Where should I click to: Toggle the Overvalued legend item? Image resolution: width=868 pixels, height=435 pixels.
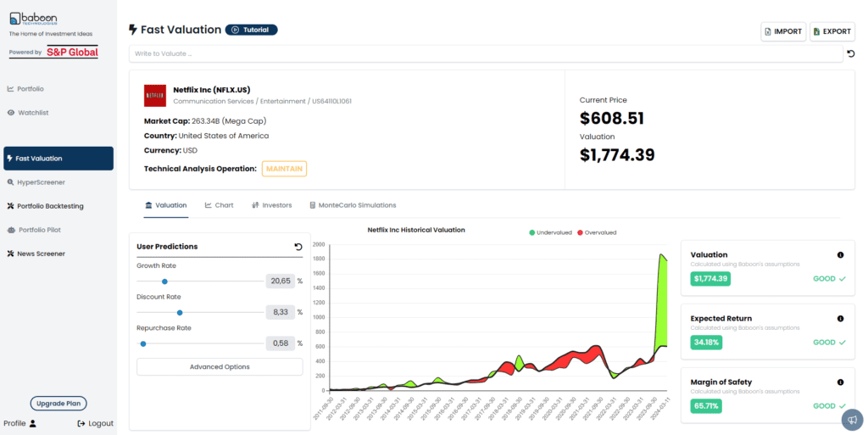[x=597, y=232]
